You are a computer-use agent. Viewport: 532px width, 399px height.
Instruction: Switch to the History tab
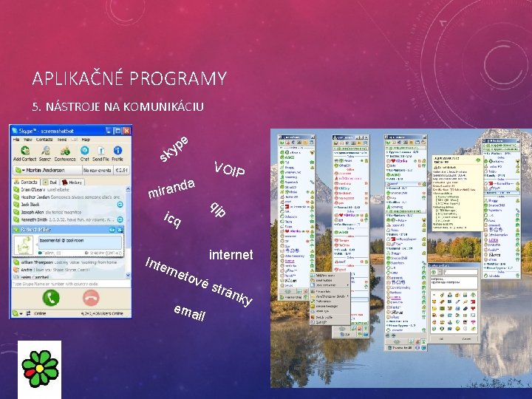coord(72,183)
